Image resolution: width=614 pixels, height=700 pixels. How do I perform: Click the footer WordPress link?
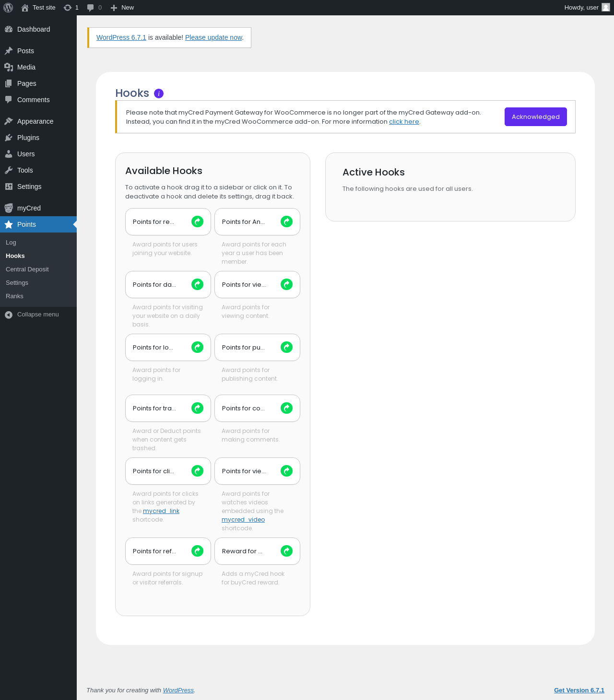tap(178, 690)
